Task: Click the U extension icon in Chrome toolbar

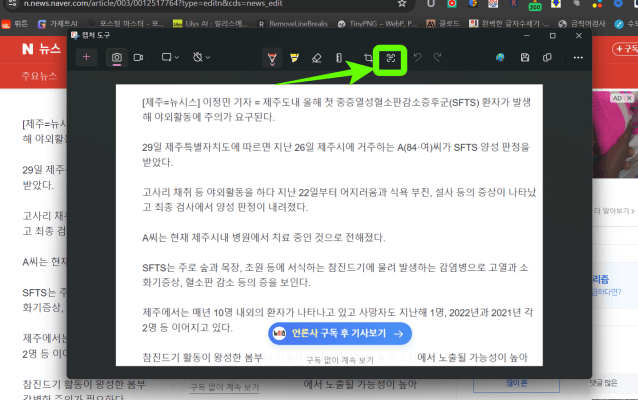Action: point(430,3)
